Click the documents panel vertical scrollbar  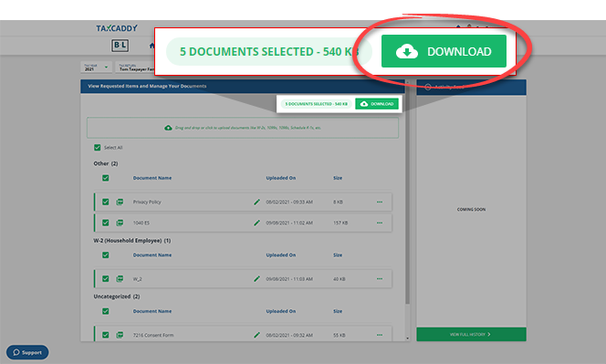coord(407,193)
